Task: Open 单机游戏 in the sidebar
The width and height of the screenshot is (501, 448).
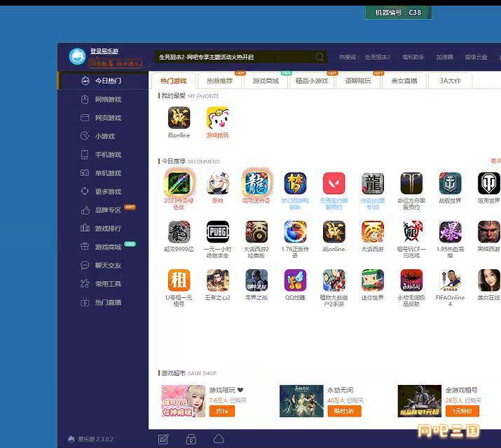Action: pos(103,173)
